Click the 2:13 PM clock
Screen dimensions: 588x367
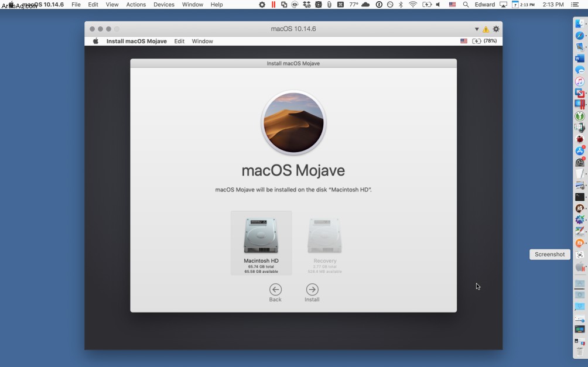tap(553, 5)
